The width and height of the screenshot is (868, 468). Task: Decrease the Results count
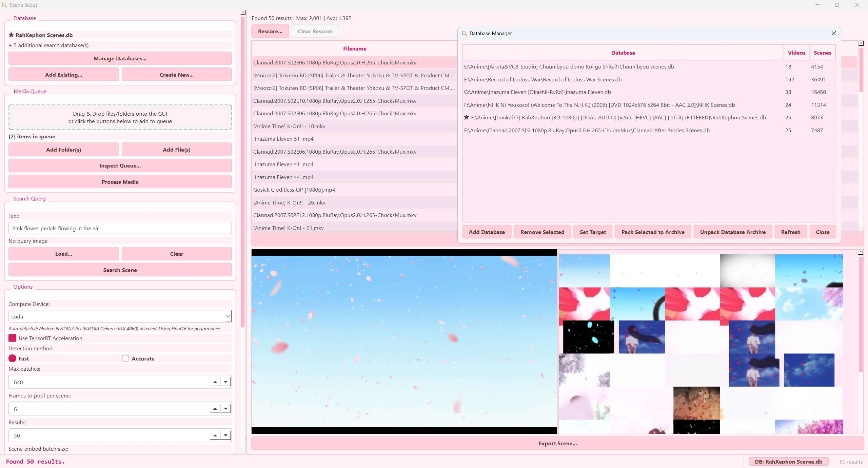coord(225,435)
